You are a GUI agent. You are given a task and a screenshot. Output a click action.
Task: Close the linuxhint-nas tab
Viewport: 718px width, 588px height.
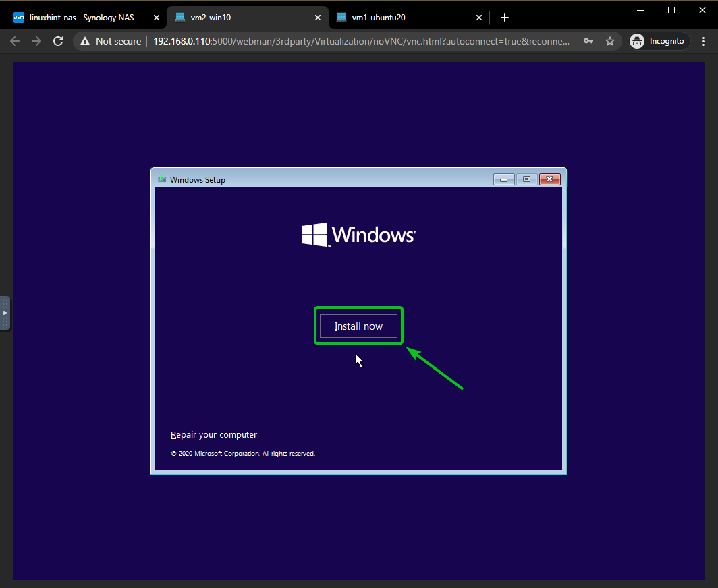click(x=156, y=18)
